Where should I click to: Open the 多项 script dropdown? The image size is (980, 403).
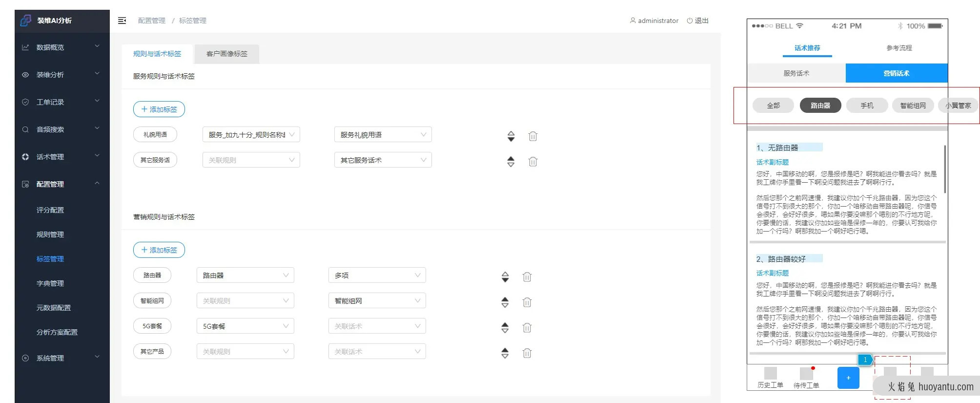[377, 275]
